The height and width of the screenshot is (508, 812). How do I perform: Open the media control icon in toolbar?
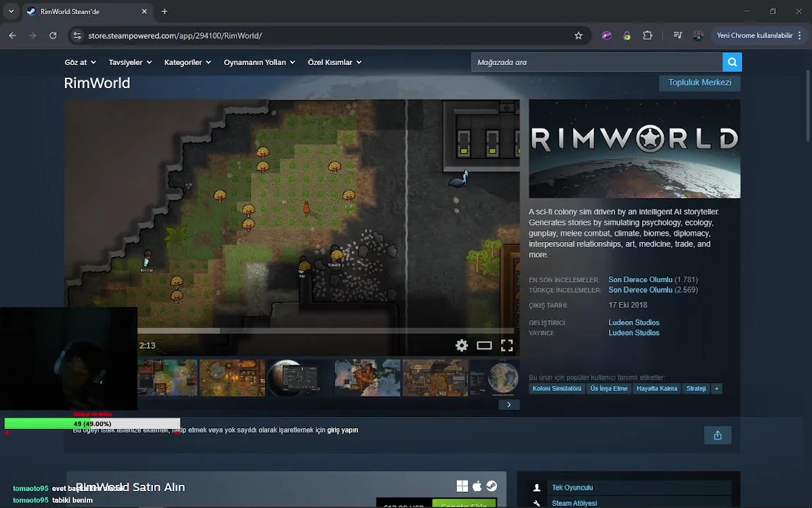tap(677, 36)
